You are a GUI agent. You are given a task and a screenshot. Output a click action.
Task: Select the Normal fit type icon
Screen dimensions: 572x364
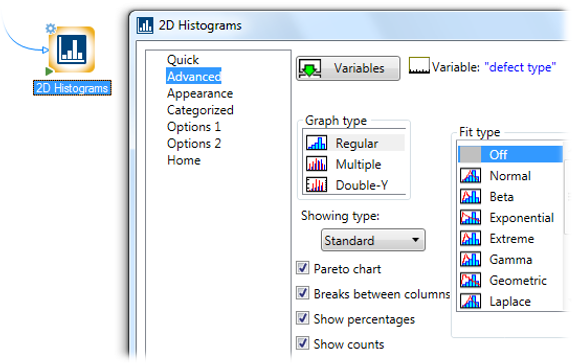pos(470,175)
